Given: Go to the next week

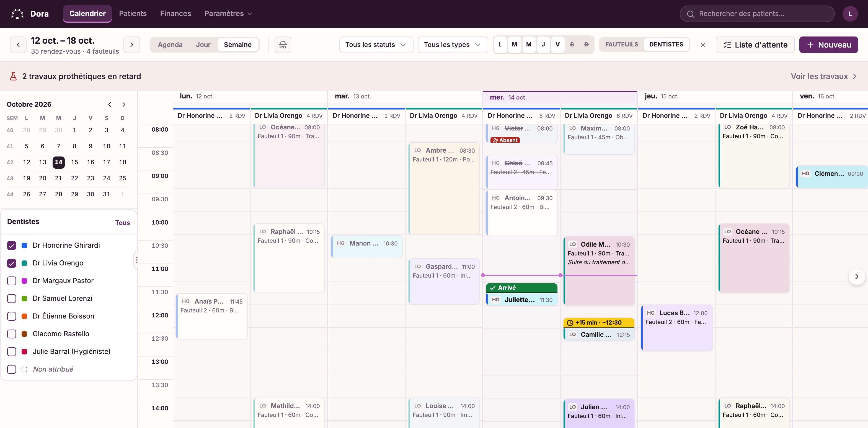Looking at the screenshot, I should 132,45.
